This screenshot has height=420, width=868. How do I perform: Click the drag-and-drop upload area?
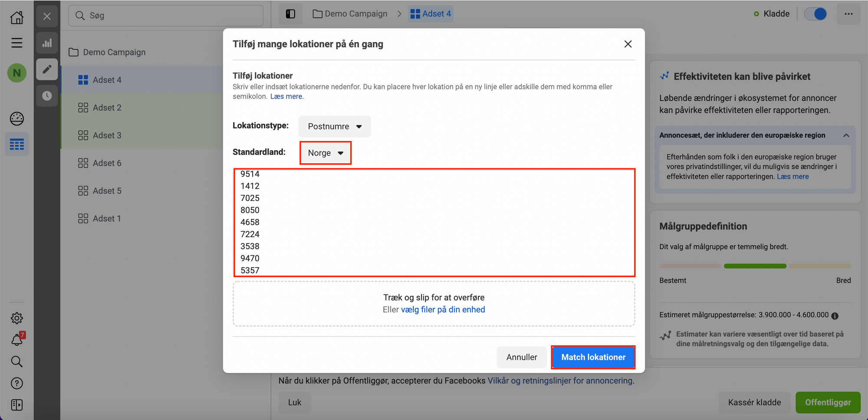click(434, 304)
